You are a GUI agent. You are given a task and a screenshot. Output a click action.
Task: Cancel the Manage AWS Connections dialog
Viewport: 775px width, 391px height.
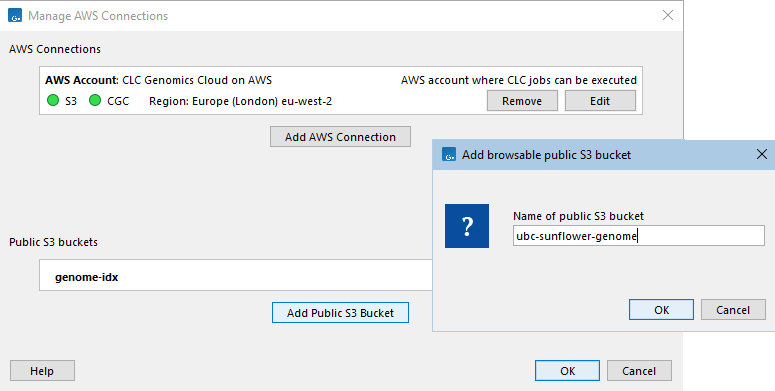point(639,371)
